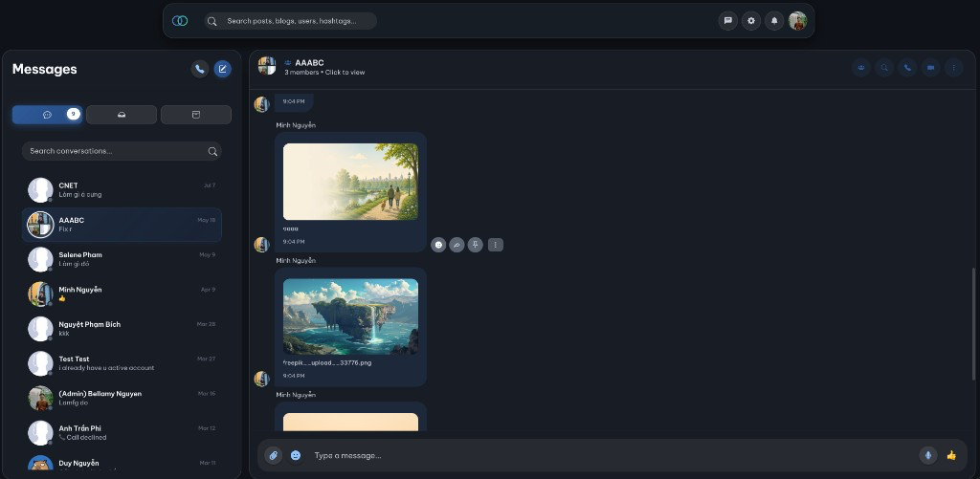View group members icon in chat header

click(x=861, y=68)
